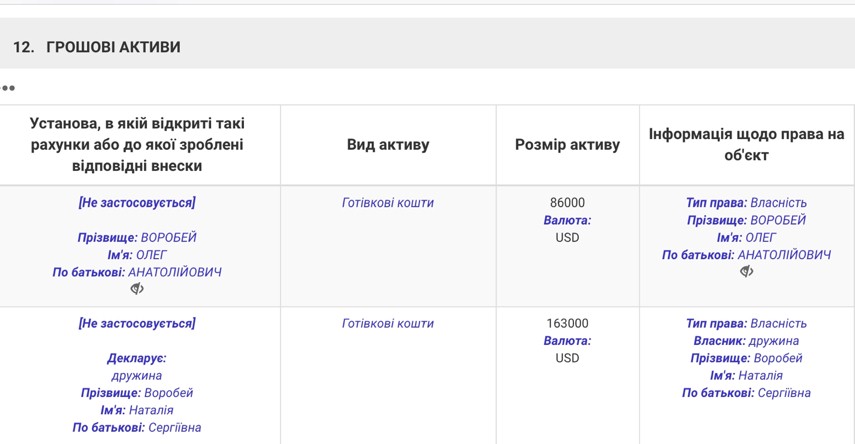Click the crossed-eye icon in the rights information column
855x444 pixels.
(x=746, y=272)
